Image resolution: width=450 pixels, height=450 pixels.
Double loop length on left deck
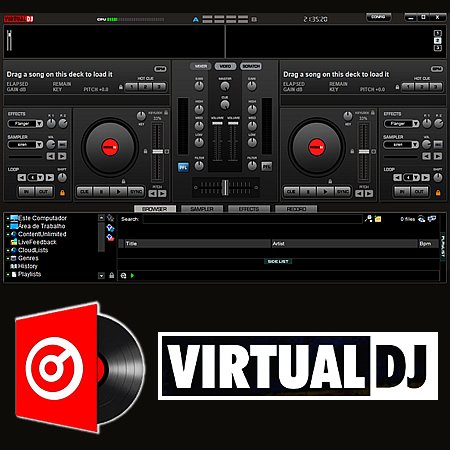[50, 178]
